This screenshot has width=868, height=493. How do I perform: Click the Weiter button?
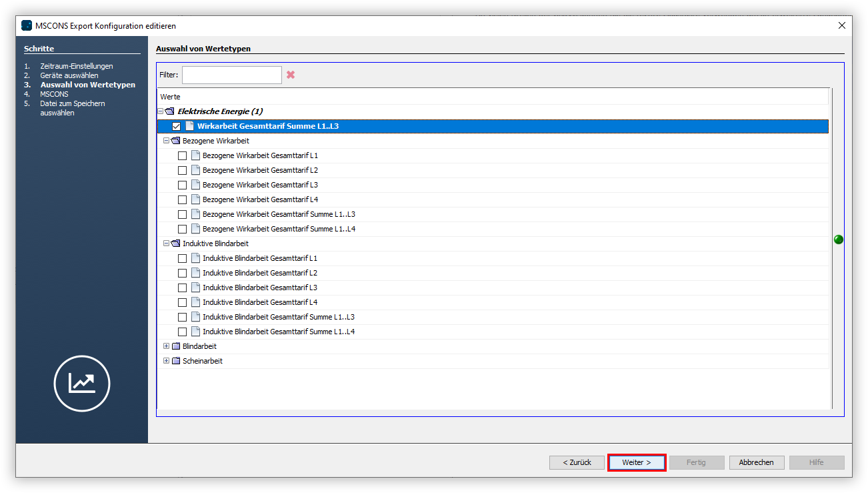tap(636, 462)
